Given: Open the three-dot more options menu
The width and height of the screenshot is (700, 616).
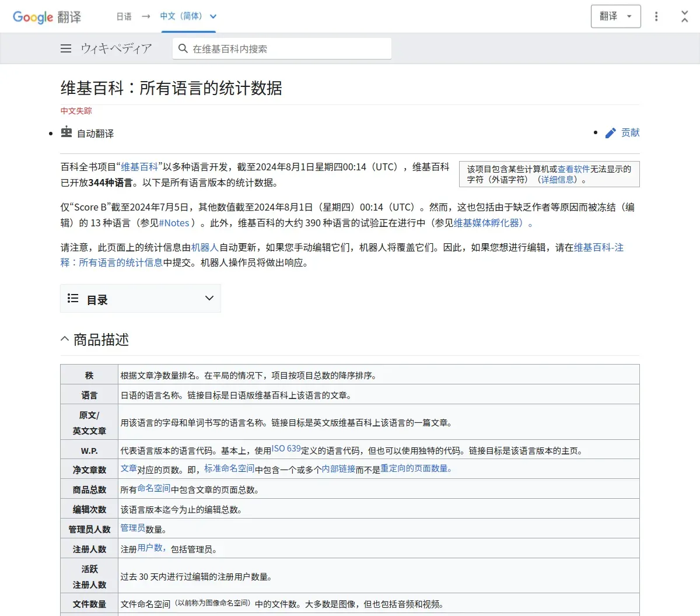Looking at the screenshot, I should 656,16.
